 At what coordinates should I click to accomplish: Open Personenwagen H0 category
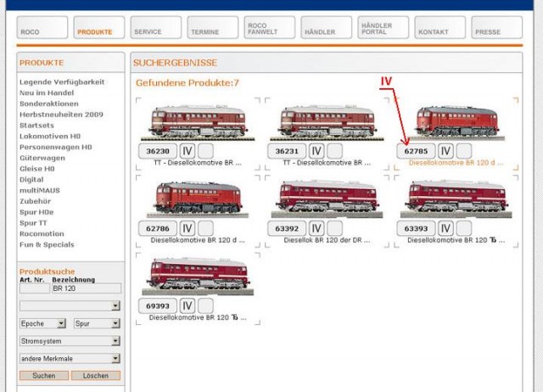[55, 147]
